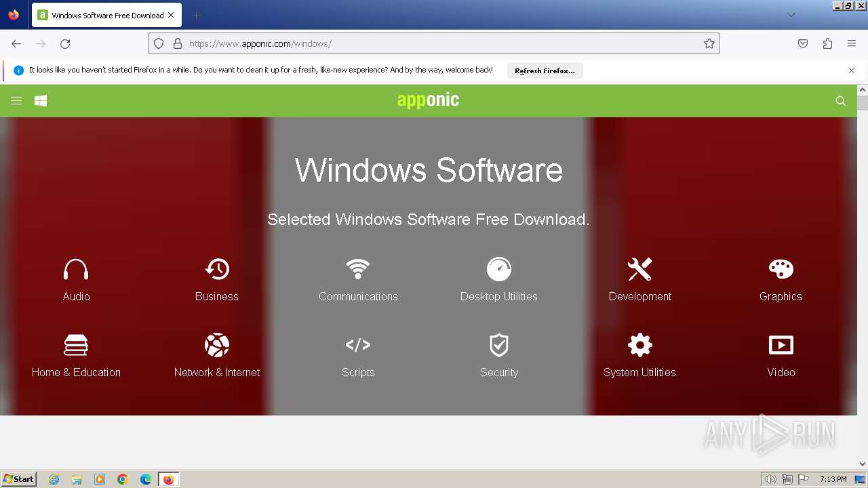Image resolution: width=868 pixels, height=488 pixels.
Task: Open the Network & Internet globe icon
Action: coord(217,345)
